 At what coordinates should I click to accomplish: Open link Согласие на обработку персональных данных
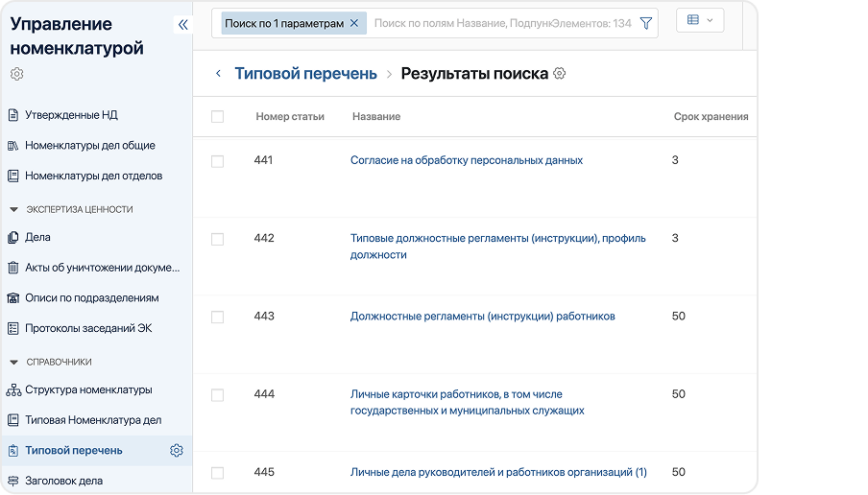pyautogui.click(x=466, y=160)
